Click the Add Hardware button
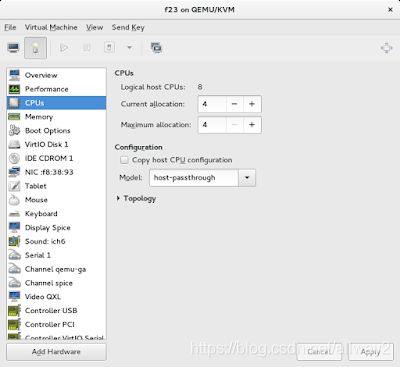The height and width of the screenshot is (367, 400). point(56,352)
